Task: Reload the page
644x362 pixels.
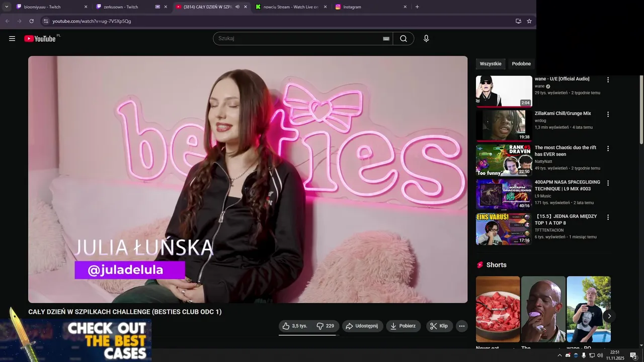Action: tap(31, 21)
